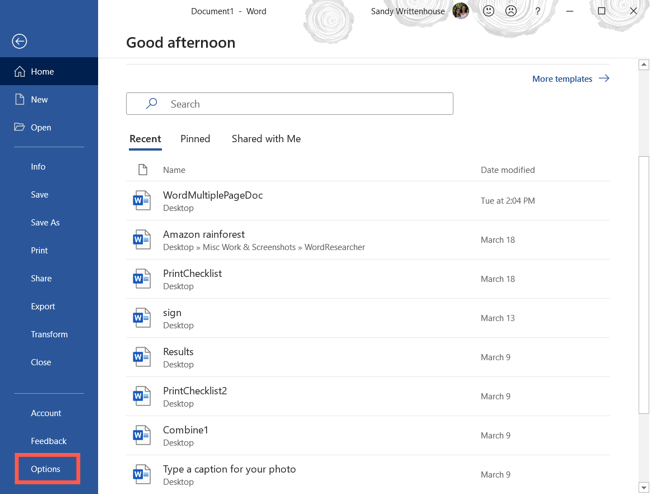
Task: Open Word Options
Action: pyautogui.click(x=46, y=469)
